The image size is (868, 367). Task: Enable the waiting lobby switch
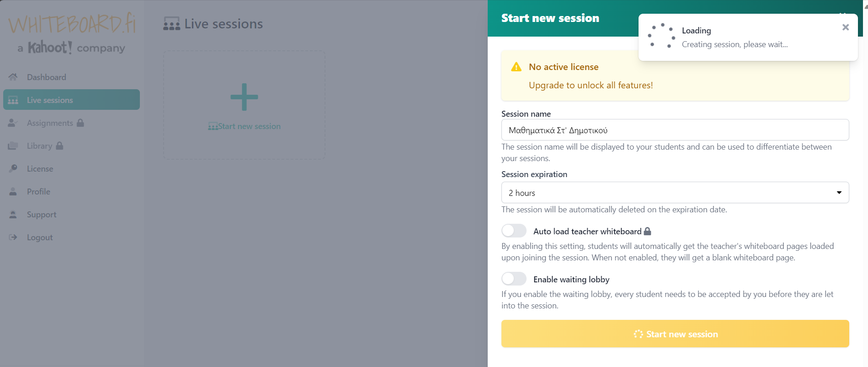click(x=514, y=279)
